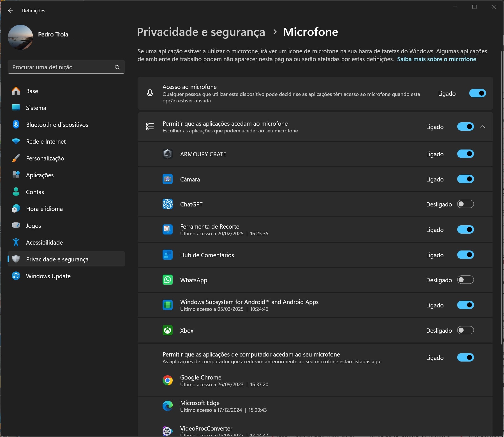Click the Microsoft Edge icon

pos(168,406)
